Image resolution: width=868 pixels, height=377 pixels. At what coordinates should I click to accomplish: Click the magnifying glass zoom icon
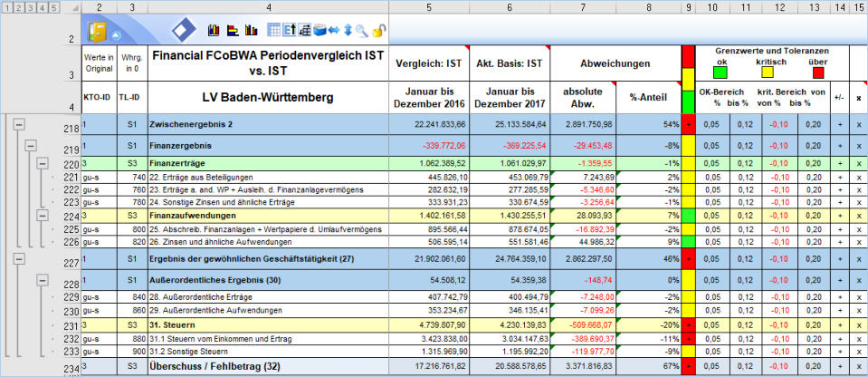362,31
